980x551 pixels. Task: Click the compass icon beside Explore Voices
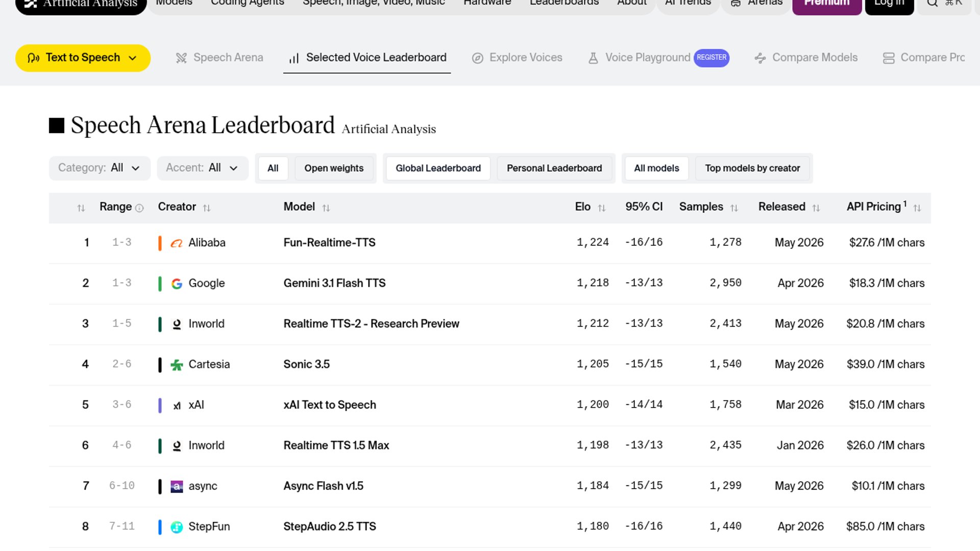click(x=477, y=58)
